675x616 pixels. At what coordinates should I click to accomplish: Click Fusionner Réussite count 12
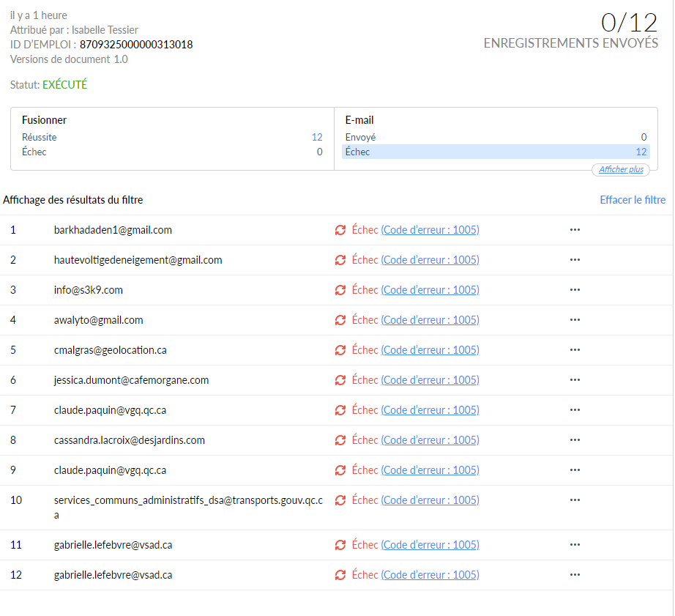click(x=317, y=137)
